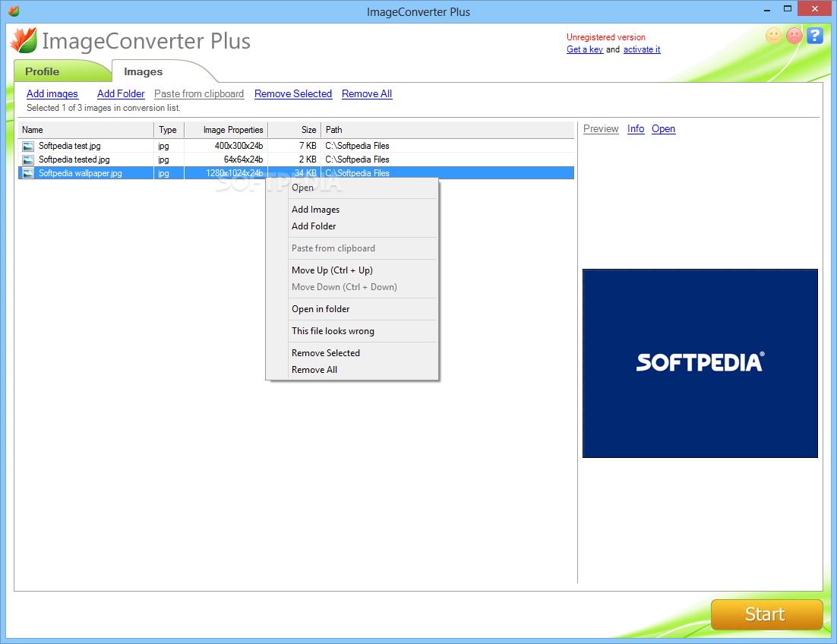The width and height of the screenshot is (837, 644).
Task: Click Remove All toolbar link
Action: (367, 94)
